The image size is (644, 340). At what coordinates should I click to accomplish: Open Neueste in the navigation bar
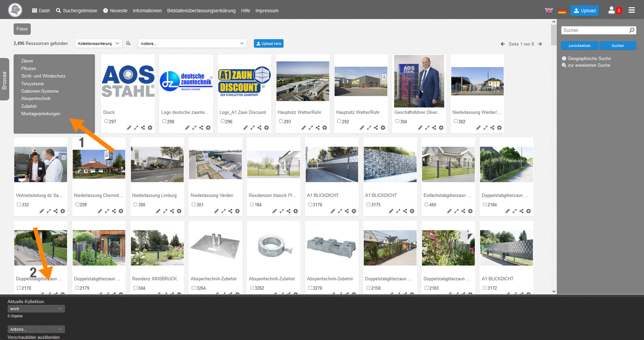click(115, 11)
